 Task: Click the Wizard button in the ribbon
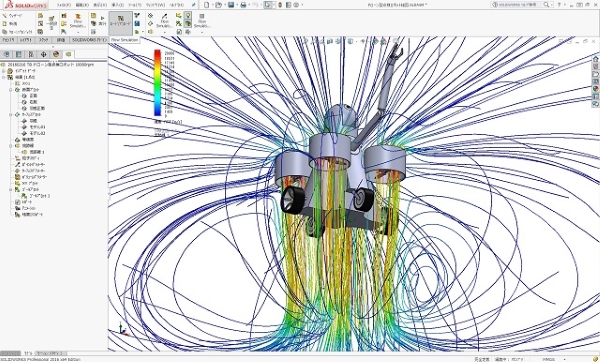[x=13, y=16]
